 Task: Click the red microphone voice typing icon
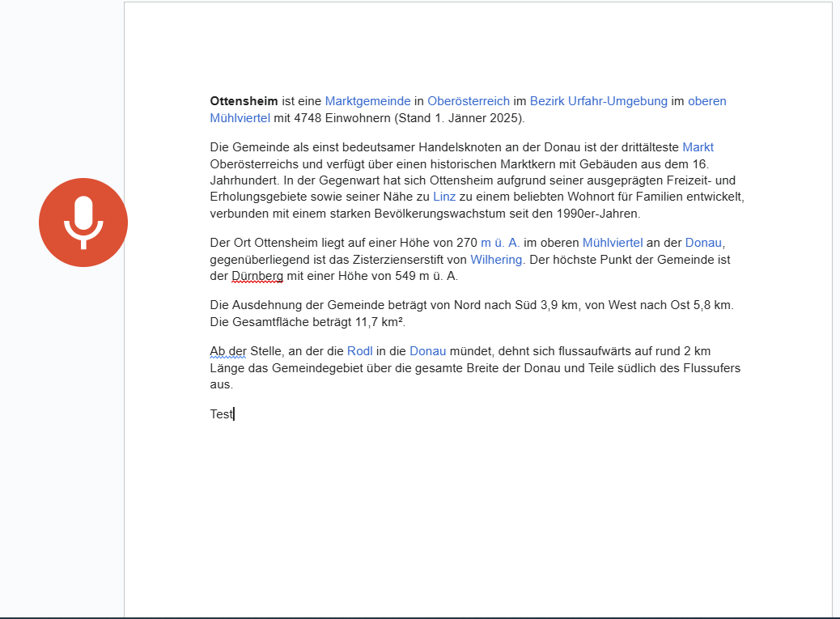click(83, 222)
